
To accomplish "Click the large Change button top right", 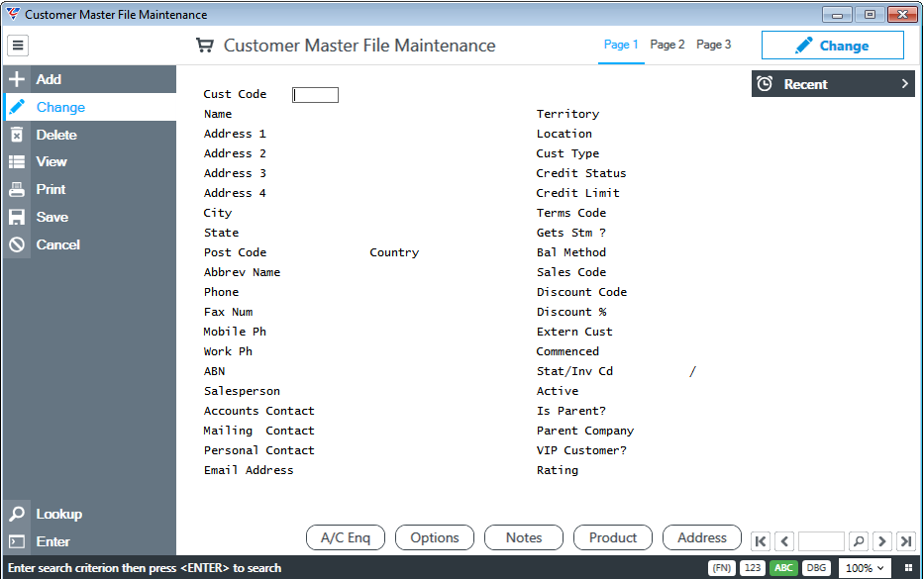I will (832, 46).
